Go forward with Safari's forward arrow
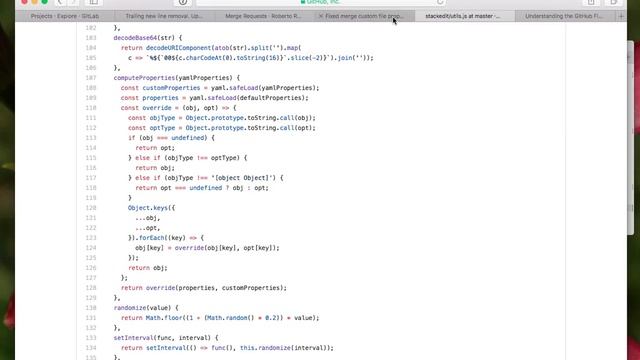 (73, 2)
